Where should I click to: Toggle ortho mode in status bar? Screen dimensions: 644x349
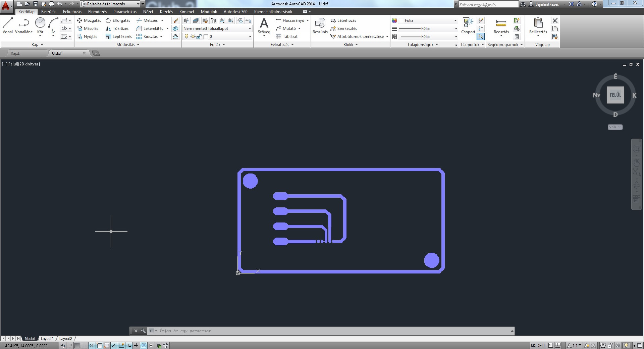[x=85, y=345]
